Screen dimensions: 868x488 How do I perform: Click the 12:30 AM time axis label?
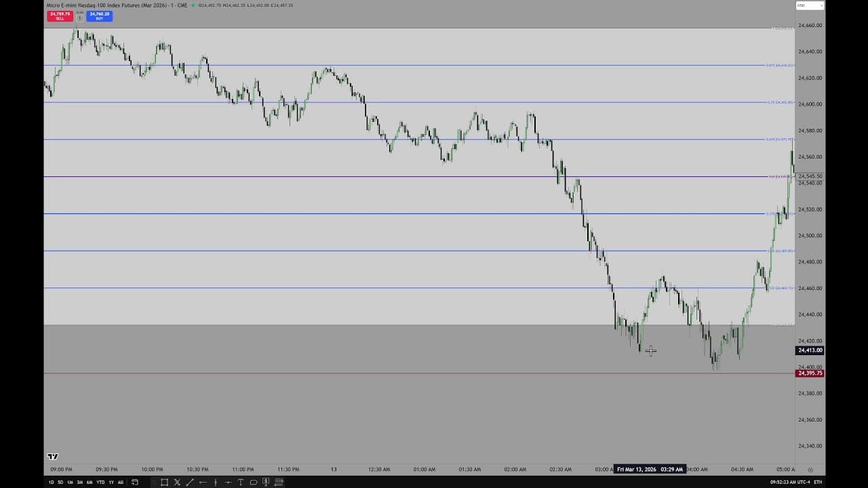[378, 469]
